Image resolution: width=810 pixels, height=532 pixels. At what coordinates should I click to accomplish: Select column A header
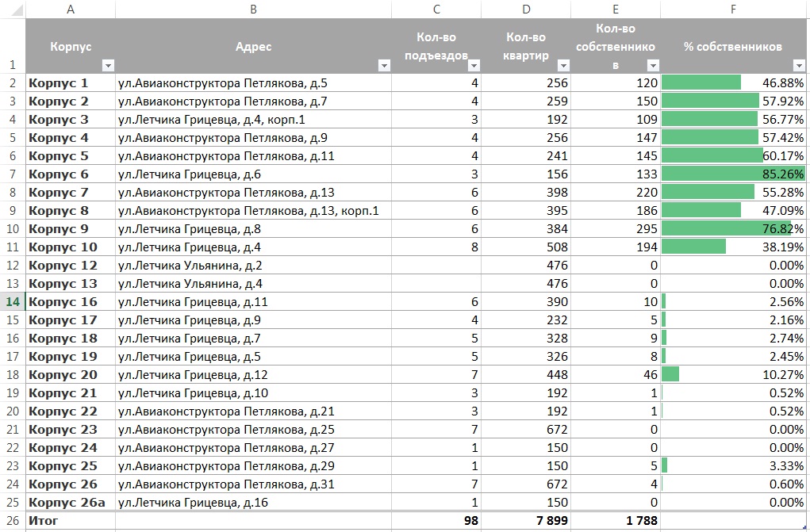click(x=71, y=10)
